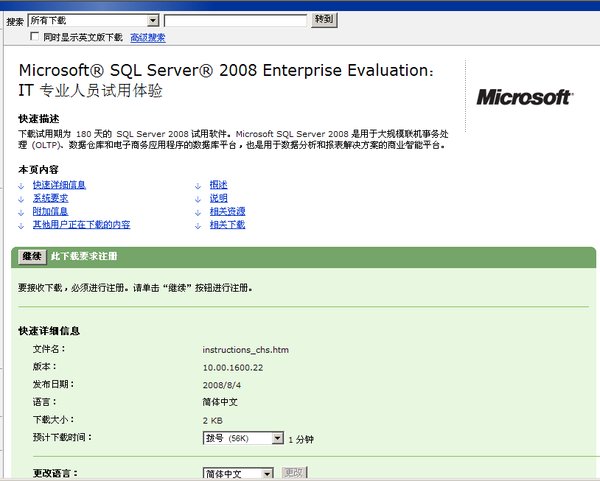600x481 pixels.
Task: Click down arrow icon beside 概述
Action: 198,186
